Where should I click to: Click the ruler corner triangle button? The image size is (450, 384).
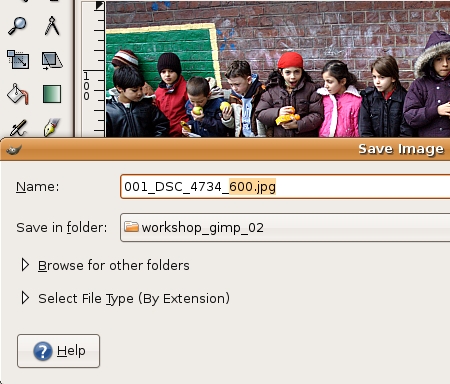point(100,6)
